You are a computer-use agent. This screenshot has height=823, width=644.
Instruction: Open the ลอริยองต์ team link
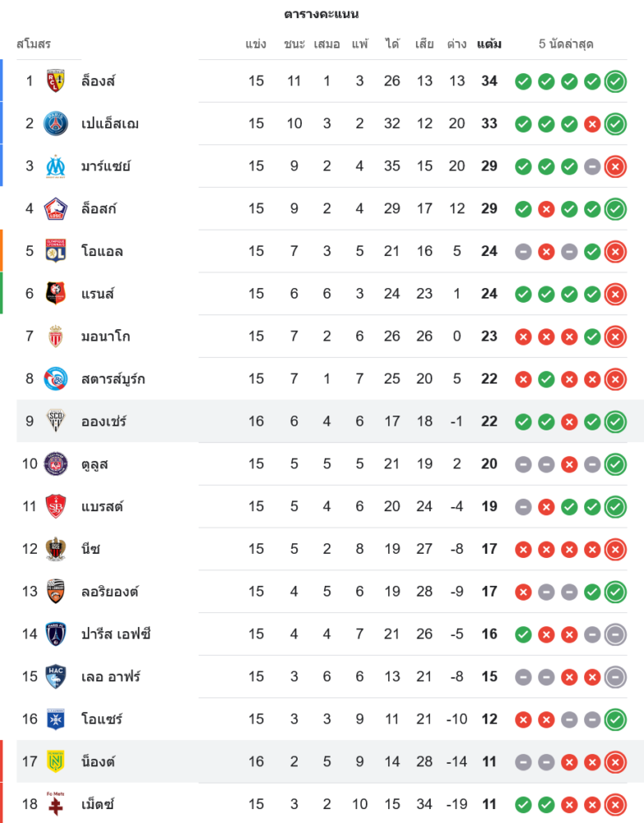[109, 591]
